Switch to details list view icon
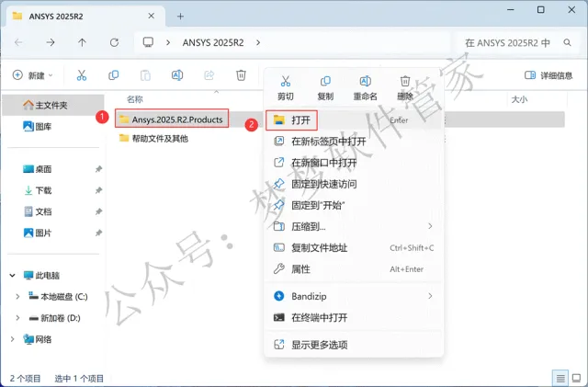The height and width of the screenshot is (387, 588). coord(560,378)
